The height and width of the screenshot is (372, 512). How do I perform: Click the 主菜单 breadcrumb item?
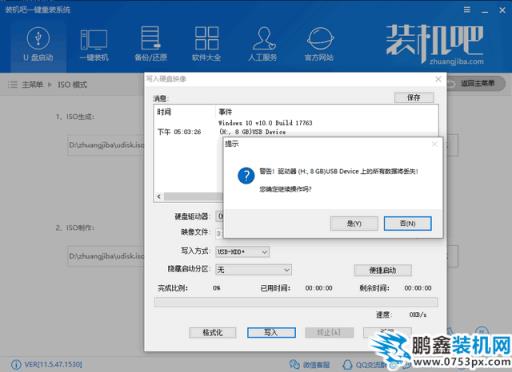[32, 85]
